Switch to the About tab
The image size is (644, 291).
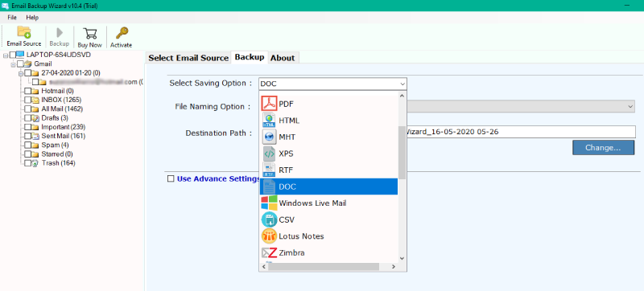coord(283,58)
